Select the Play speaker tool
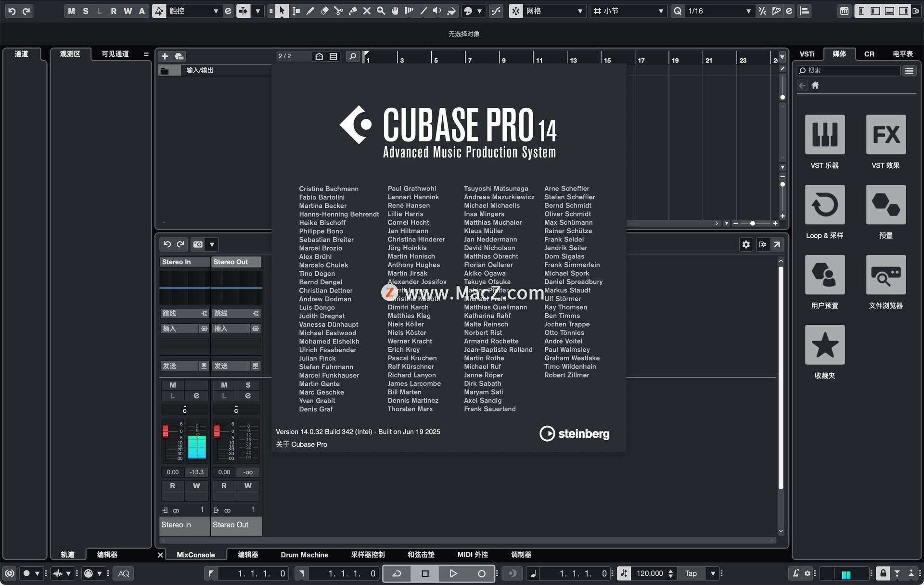Screen dimensions: 924x585 pyautogui.click(x=437, y=11)
